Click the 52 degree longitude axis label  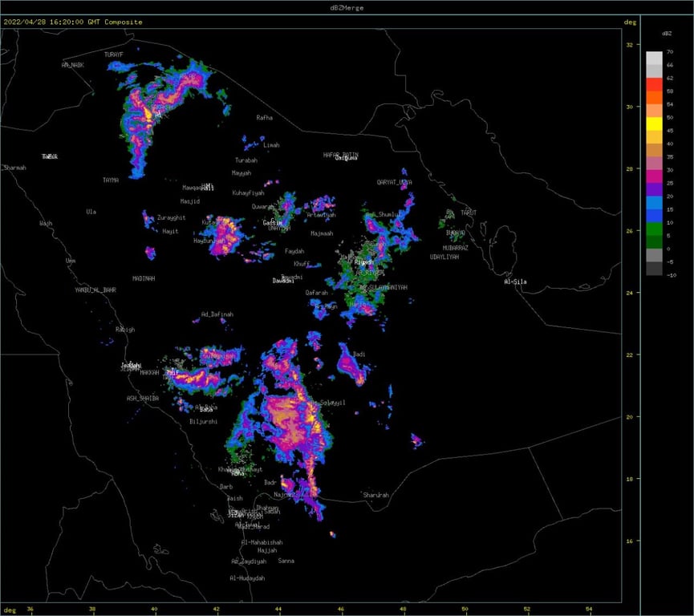526,610
